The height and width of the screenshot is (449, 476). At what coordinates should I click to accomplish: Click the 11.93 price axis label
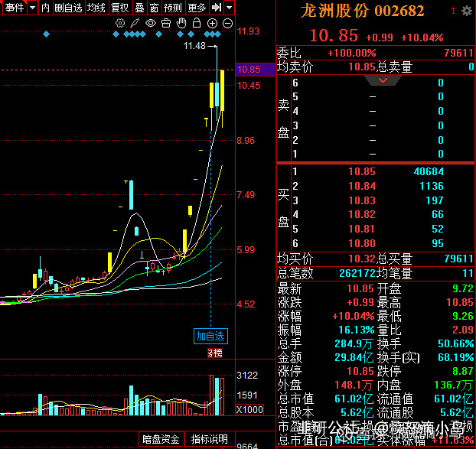pyautogui.click(x=248, y=31)
